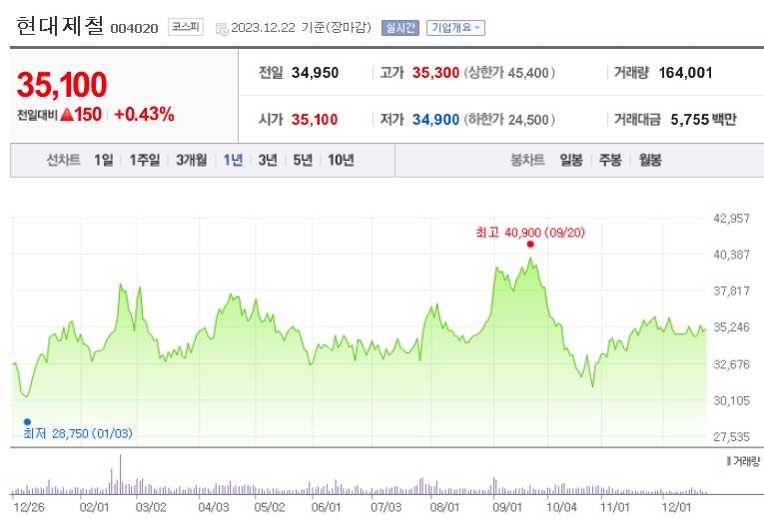The height and width of the screenshot is (532, 764).
Task: Click the tallest February volume bar
Action: click(120, 474)
